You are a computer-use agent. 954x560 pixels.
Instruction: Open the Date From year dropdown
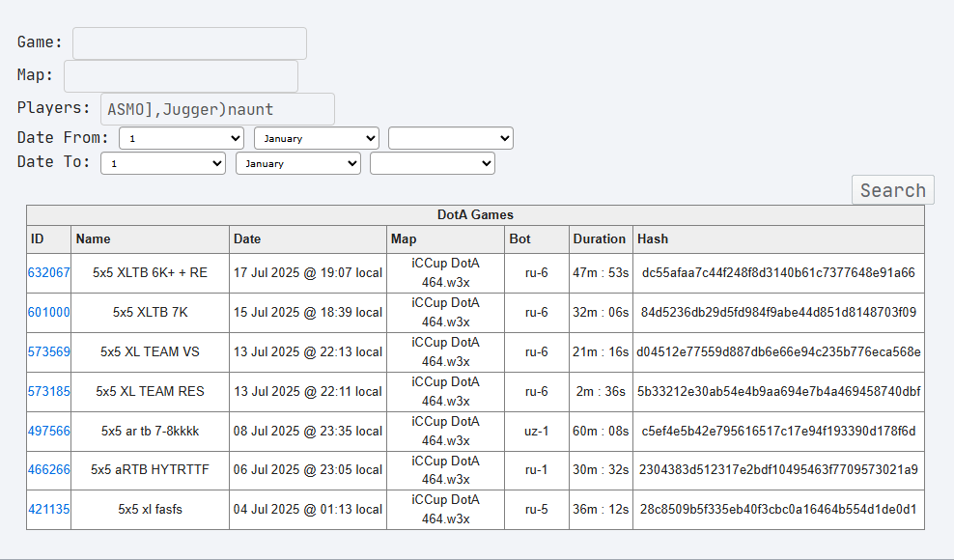451,138
